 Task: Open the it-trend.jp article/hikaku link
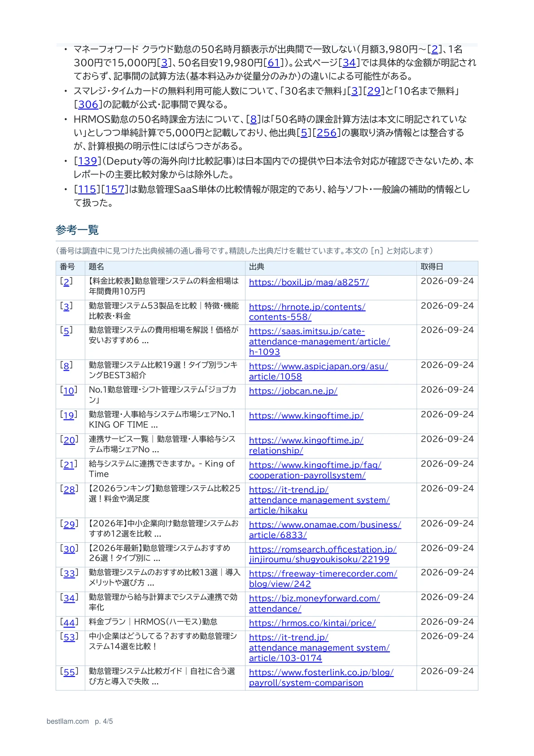[319, 500]
